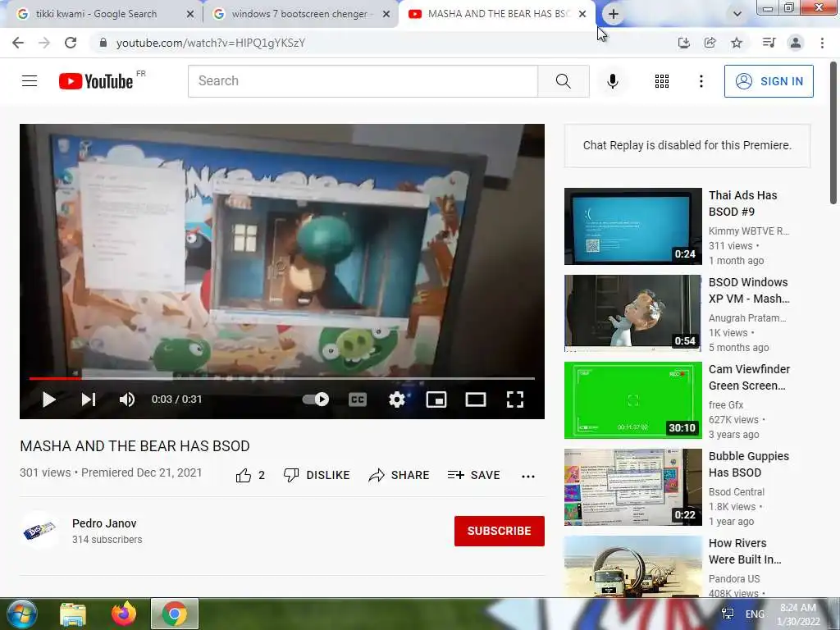Toggle closed captions
The height and width of the screenshot is (630, 840).
pos(358,399)
